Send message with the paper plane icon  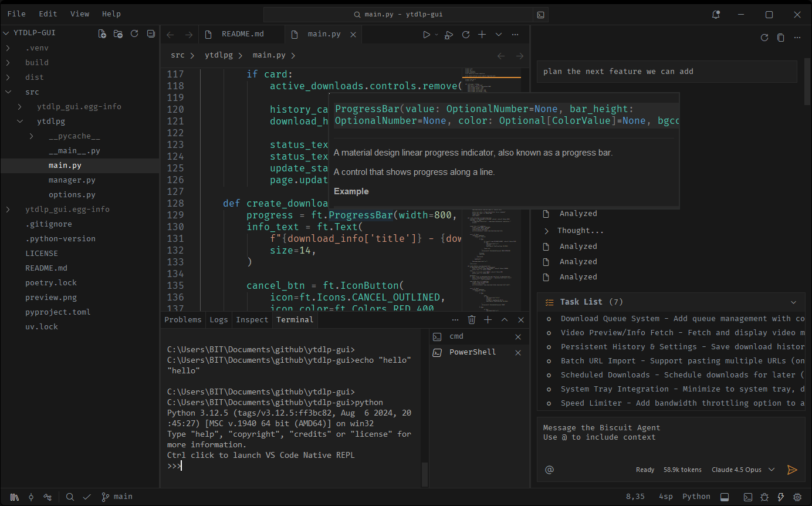(792, 470)
